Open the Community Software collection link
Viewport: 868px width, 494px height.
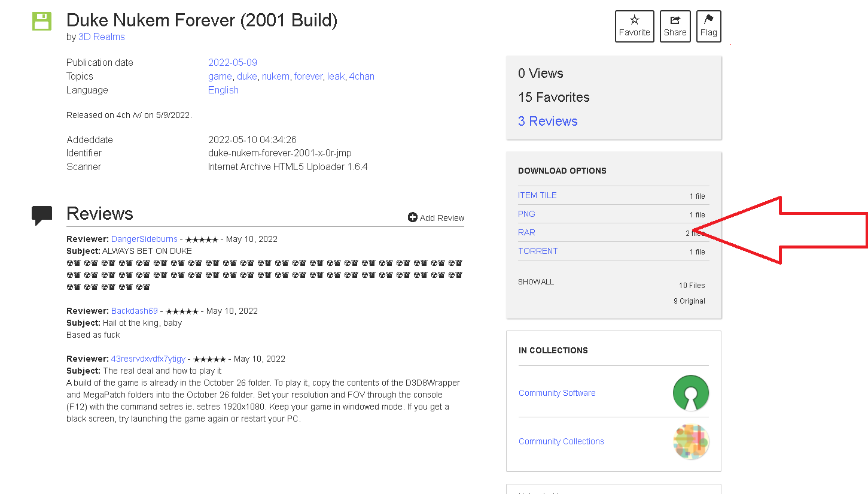557,393
